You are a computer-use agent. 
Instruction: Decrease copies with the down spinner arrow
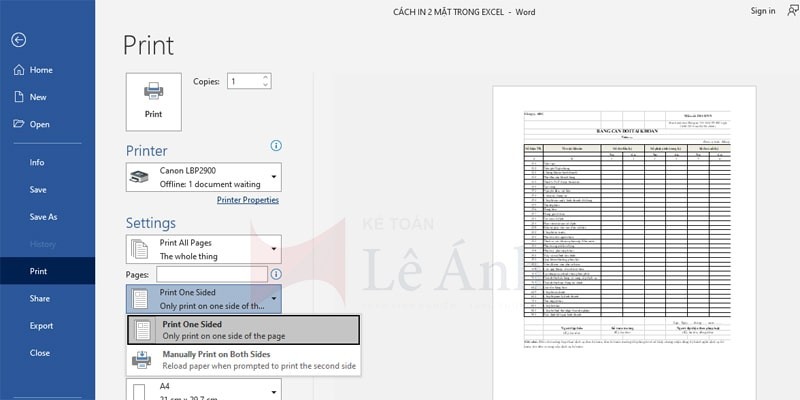[x=265, y=85]
